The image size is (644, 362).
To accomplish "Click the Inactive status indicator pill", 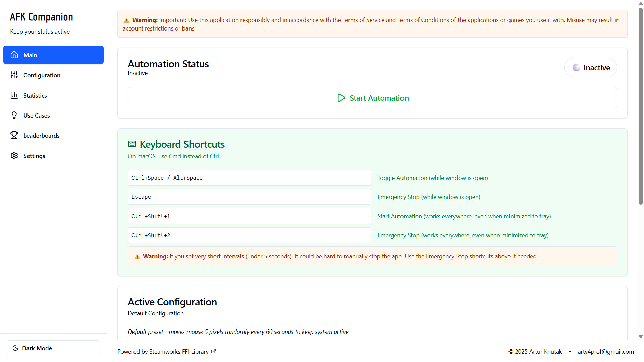I will click(x=590, y=68).
